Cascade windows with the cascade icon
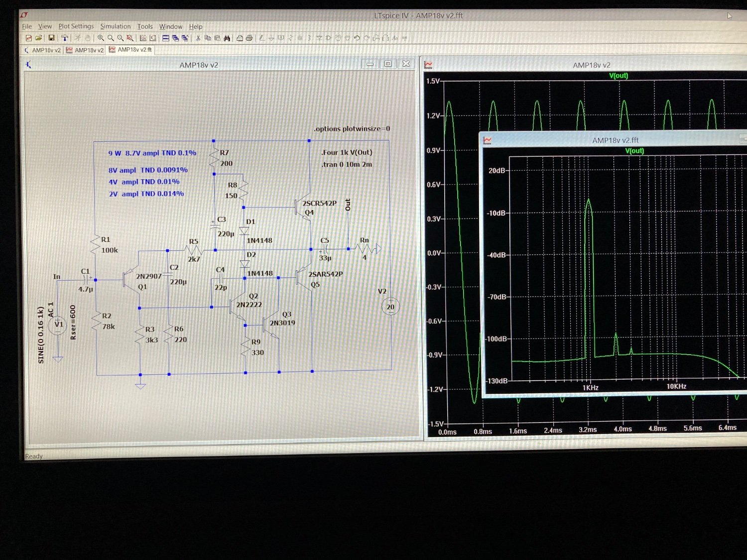 click(175, 38)
